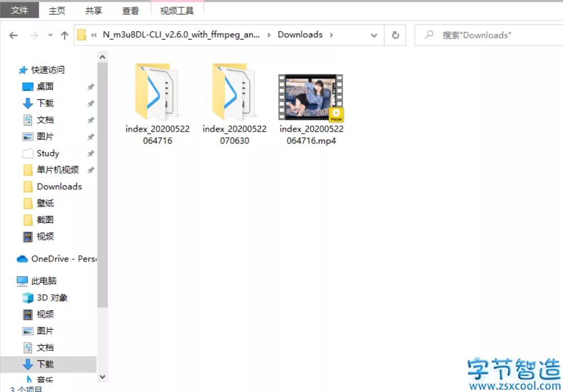The image size is (563, 392).
Task: Click the file name index_20200522064716.mp4
Action: (311, 134)
